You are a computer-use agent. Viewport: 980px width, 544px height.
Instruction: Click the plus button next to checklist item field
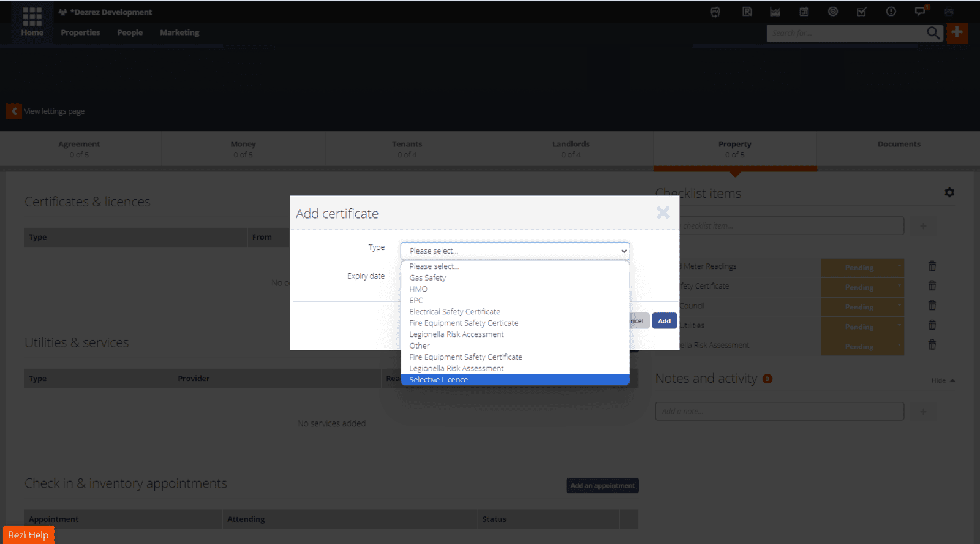click(923, 226)
